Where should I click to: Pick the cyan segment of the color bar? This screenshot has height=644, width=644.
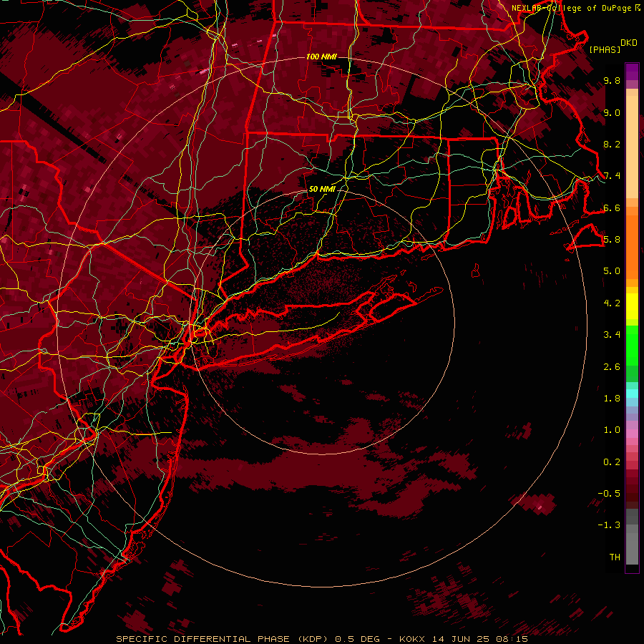(632, 394)
